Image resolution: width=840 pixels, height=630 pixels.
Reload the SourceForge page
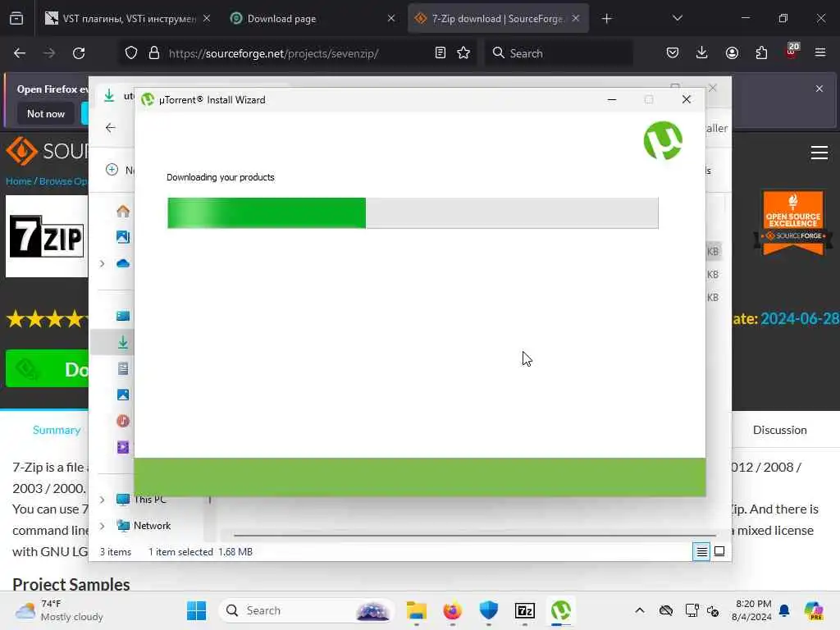[79, 53]
